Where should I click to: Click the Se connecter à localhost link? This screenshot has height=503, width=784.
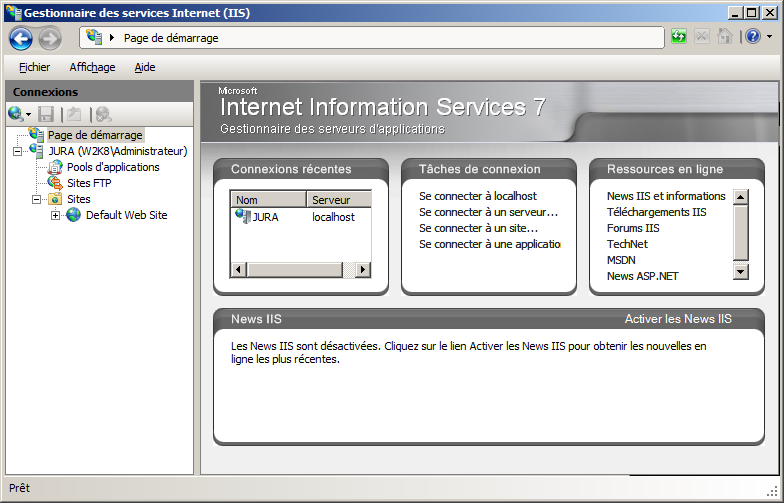coord(478,196)
